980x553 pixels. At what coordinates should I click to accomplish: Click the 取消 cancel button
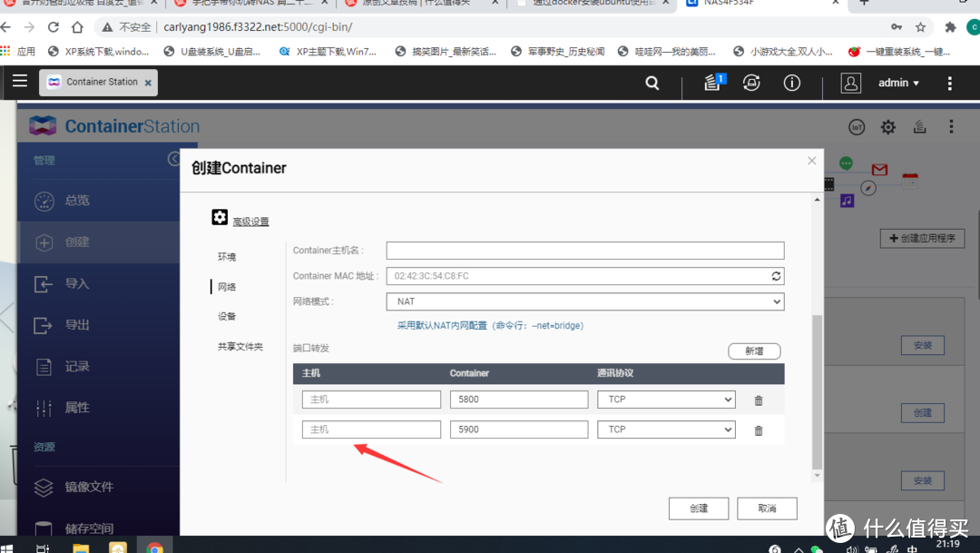pyautogui.click(x=767, y=509)
